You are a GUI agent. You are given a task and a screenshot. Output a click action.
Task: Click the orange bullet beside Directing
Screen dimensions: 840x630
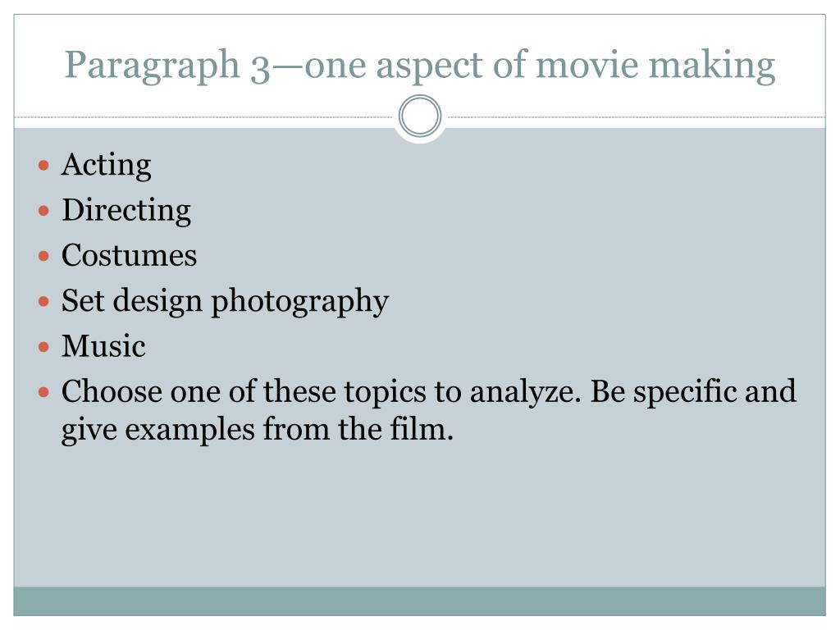point(44,211)
